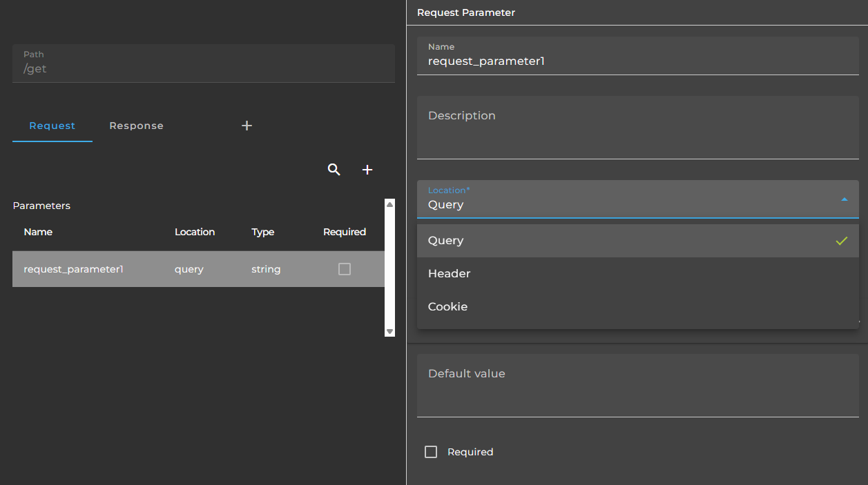Open the Location combo box field
This screenshot has width=868, height=485.
(638, 199)
